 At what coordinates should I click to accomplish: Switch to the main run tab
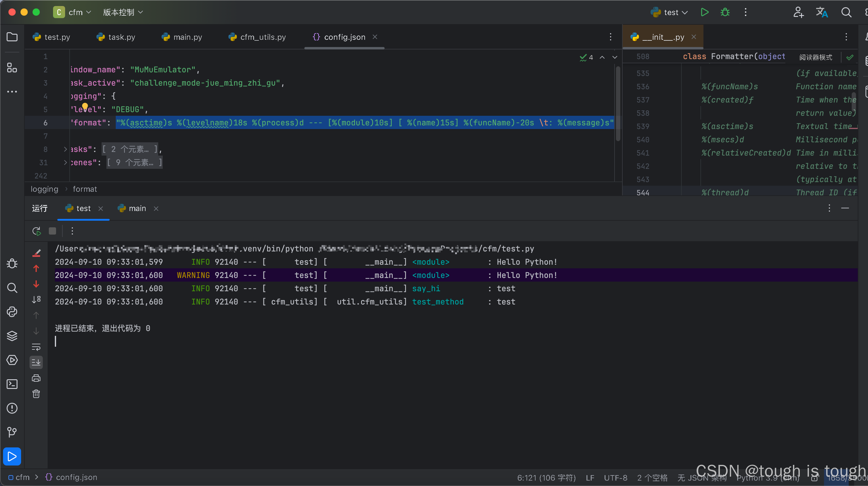point(137,209)
